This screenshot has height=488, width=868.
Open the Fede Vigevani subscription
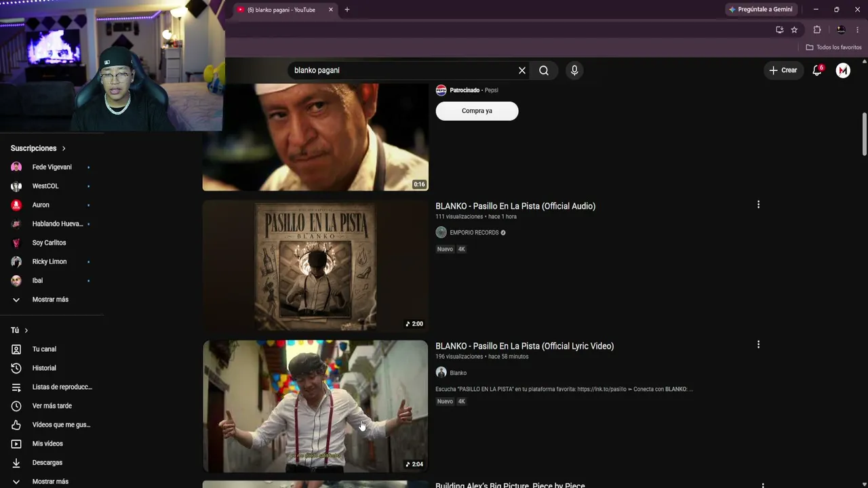(52, 167)
